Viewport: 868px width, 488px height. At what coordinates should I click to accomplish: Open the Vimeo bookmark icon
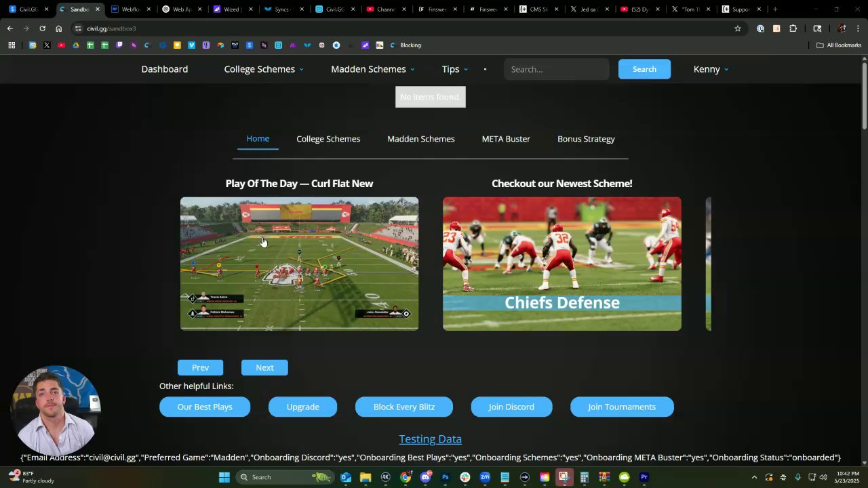[191, 45]
